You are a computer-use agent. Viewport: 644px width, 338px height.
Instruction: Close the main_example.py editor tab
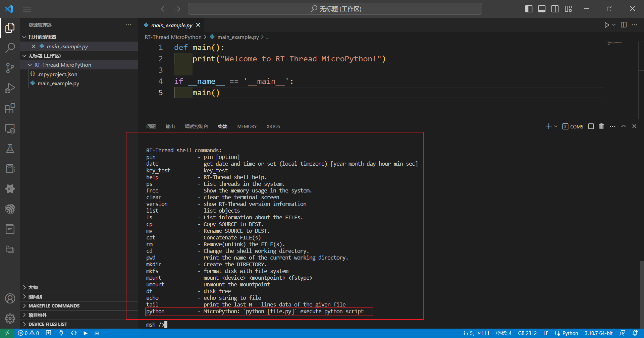click(198, 25)
